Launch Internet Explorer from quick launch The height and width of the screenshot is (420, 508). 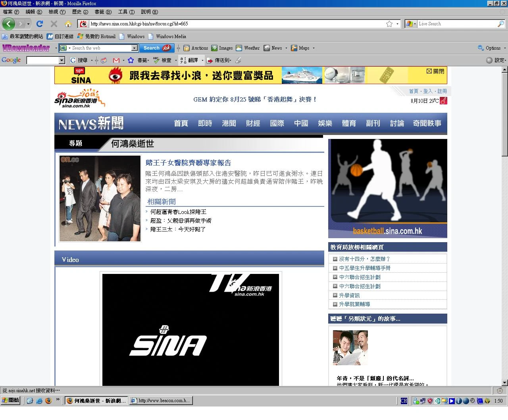point(39,401)
